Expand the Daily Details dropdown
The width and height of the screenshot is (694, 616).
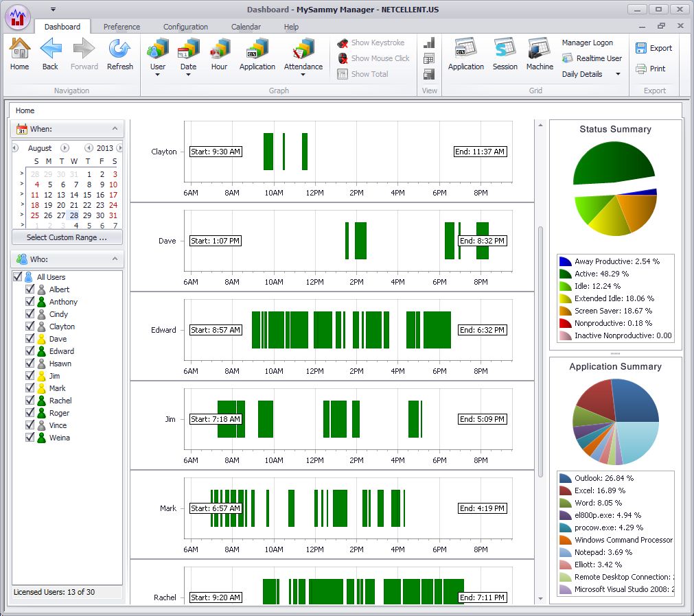618,74
